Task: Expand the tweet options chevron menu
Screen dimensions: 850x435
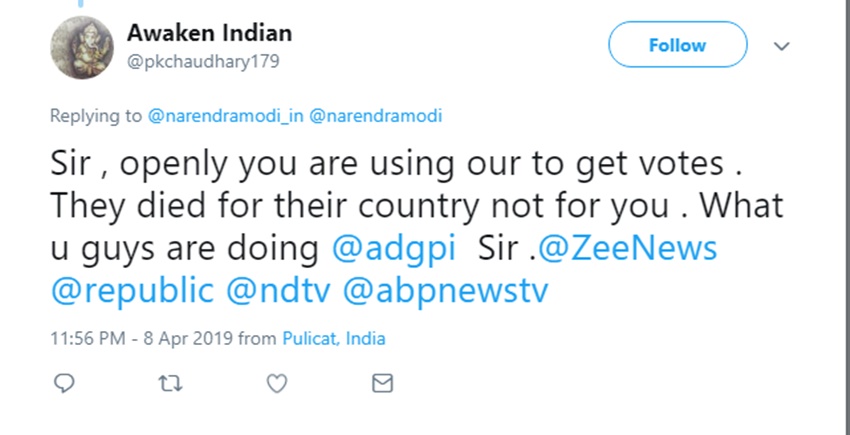Action: [x=782, y=46]
